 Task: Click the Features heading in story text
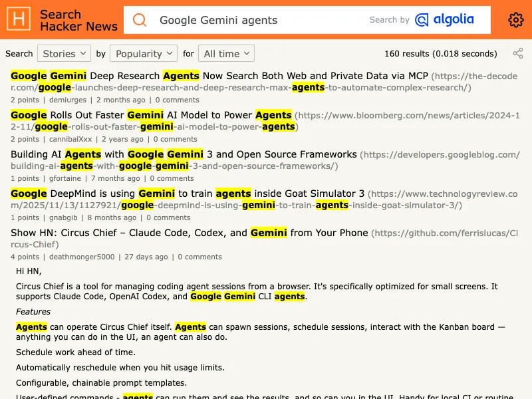(x=33, y=311)
